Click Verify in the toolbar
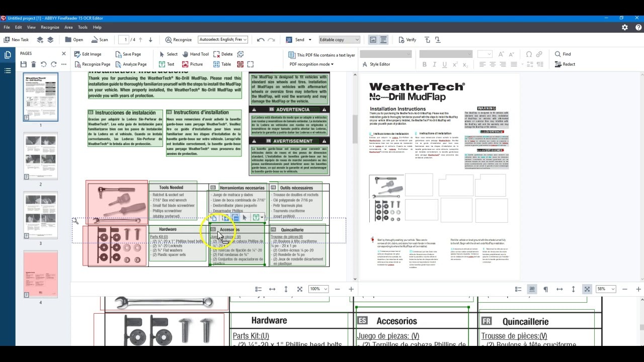Image resolution: width=644 pixels, height=362 pixels. (x=408, y=40)
